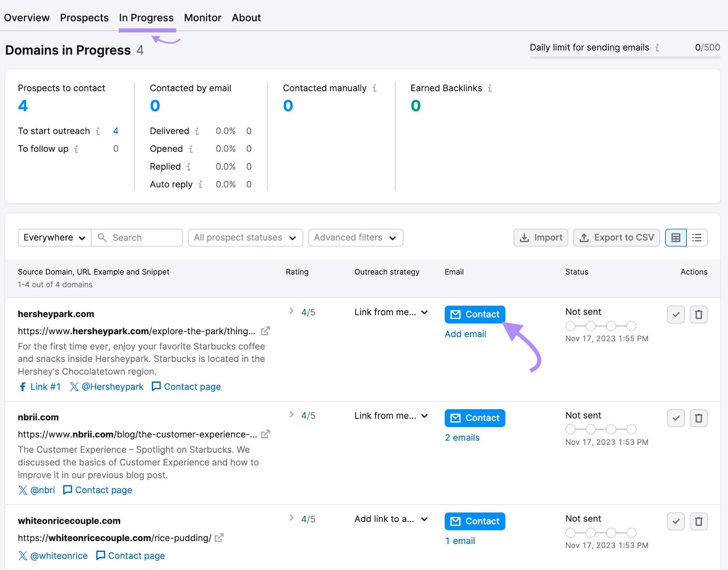Open All prospect statuses dropdown
The width and height of the screenshot is (728, 570).
point(245,238)
